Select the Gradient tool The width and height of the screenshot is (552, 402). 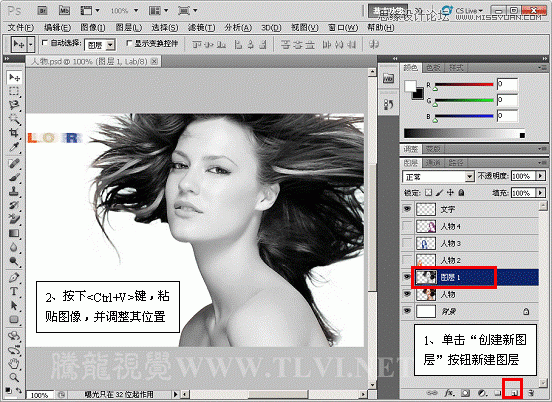click(x=14, y=233)
